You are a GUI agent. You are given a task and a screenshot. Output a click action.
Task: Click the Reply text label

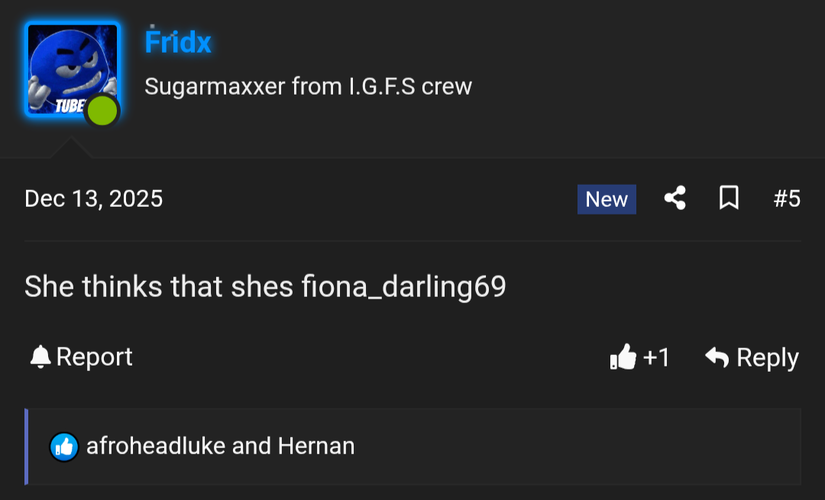click(767, 357)
